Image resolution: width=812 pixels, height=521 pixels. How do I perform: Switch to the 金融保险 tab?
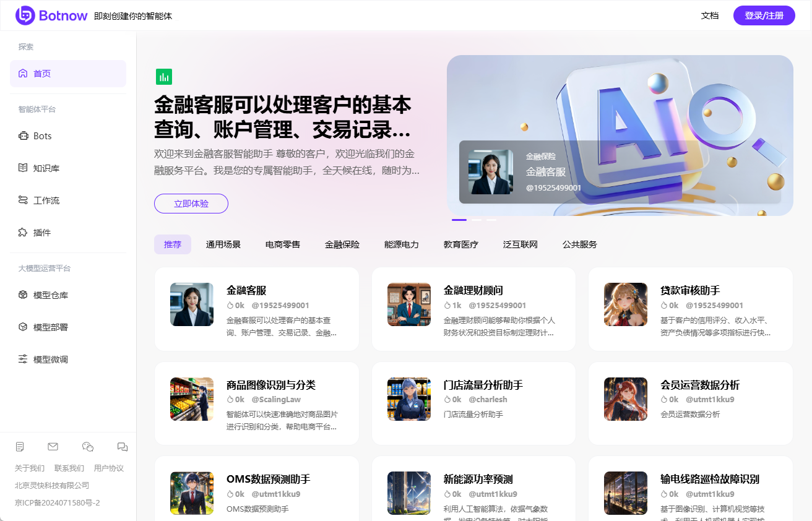pyautogui.click(x=342, y=244)
